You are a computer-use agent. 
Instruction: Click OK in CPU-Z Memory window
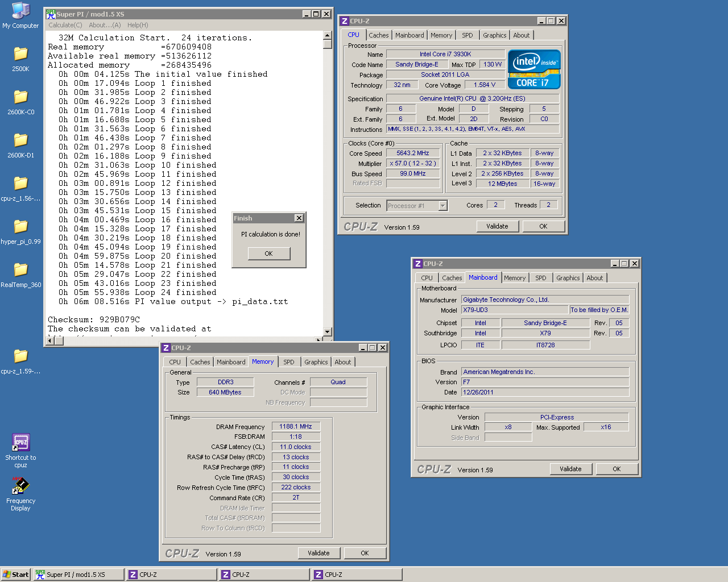365,553
